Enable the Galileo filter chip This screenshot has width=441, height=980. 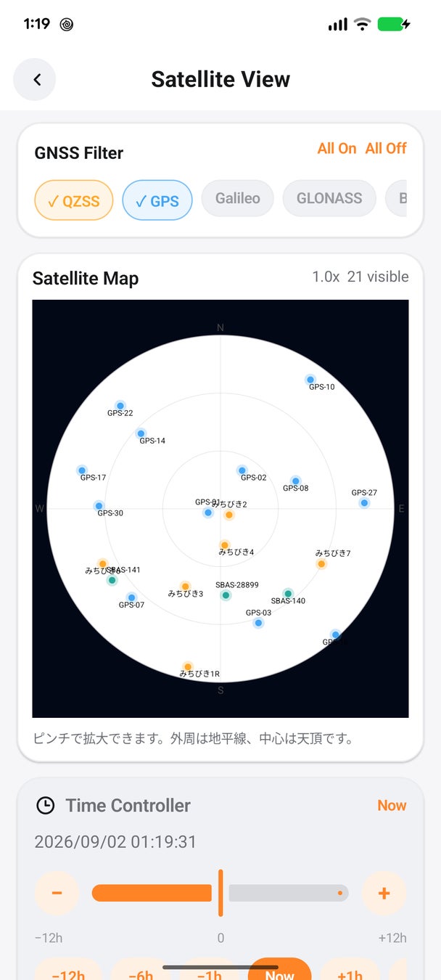(x=237, y=198)
